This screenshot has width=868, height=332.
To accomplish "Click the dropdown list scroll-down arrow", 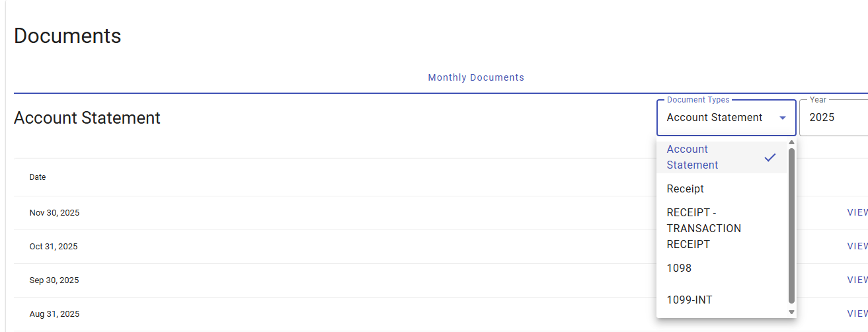I will point(791,312).
